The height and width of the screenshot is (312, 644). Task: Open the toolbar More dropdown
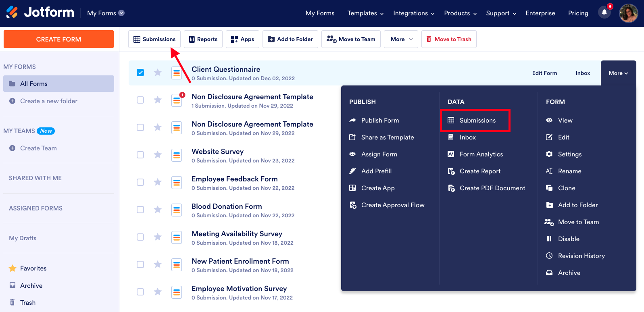coord(401,39)
